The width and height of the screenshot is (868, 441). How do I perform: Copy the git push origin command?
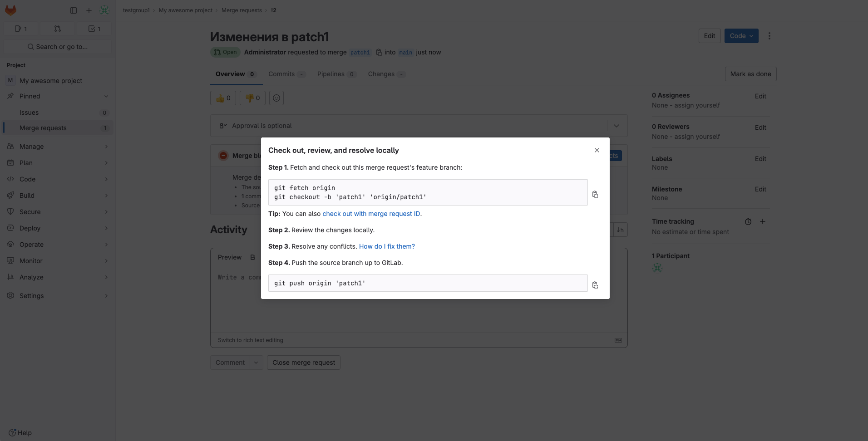595,285
